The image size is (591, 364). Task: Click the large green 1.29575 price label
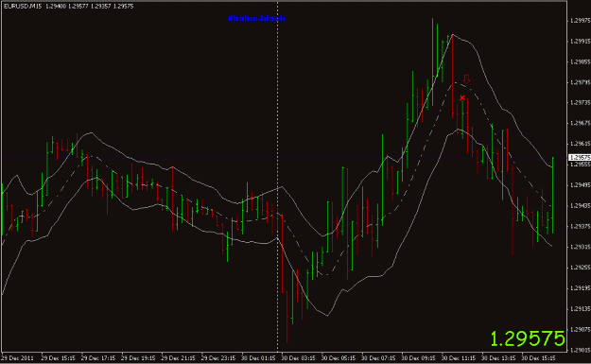[528, 338]
